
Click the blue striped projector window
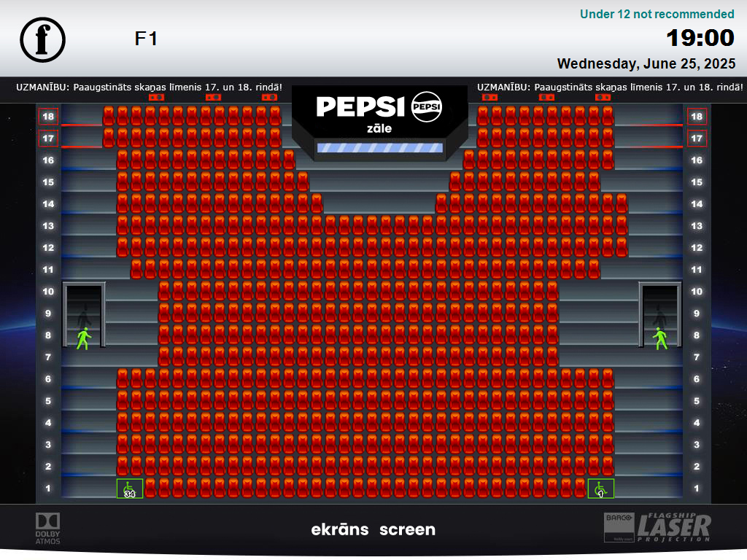[379, 147]
